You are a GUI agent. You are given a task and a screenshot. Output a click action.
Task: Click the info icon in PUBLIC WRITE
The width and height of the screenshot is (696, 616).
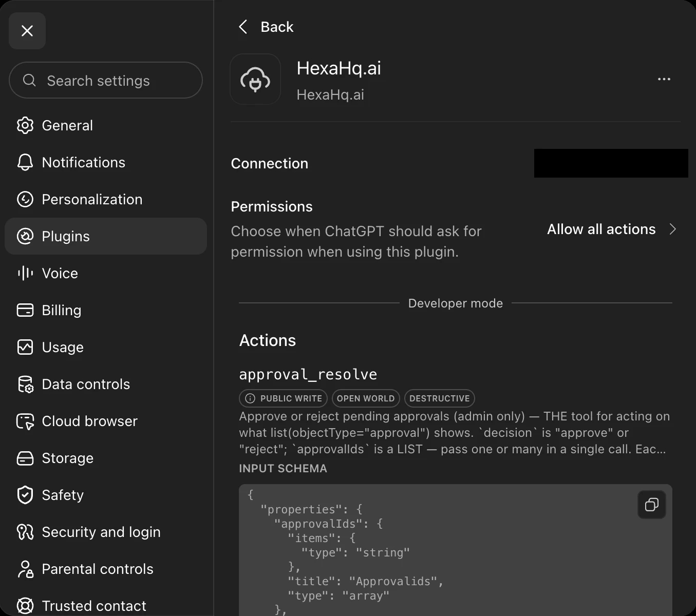[x=250, y=398]
